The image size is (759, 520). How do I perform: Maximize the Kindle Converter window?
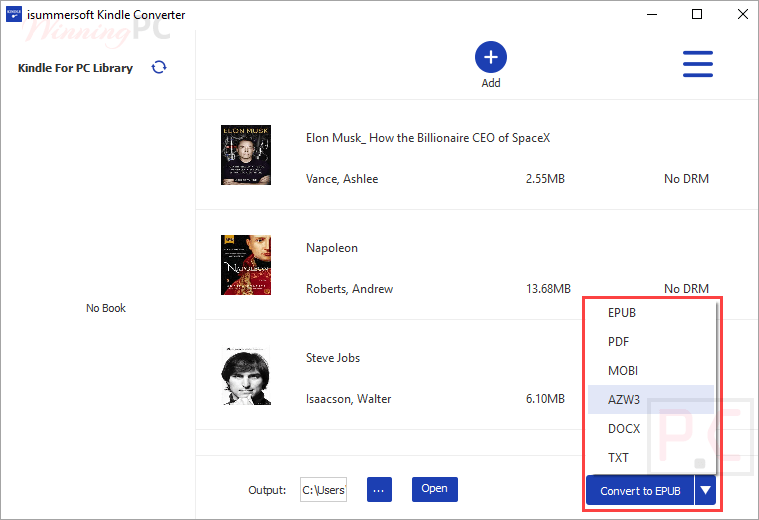click(697, 14)
